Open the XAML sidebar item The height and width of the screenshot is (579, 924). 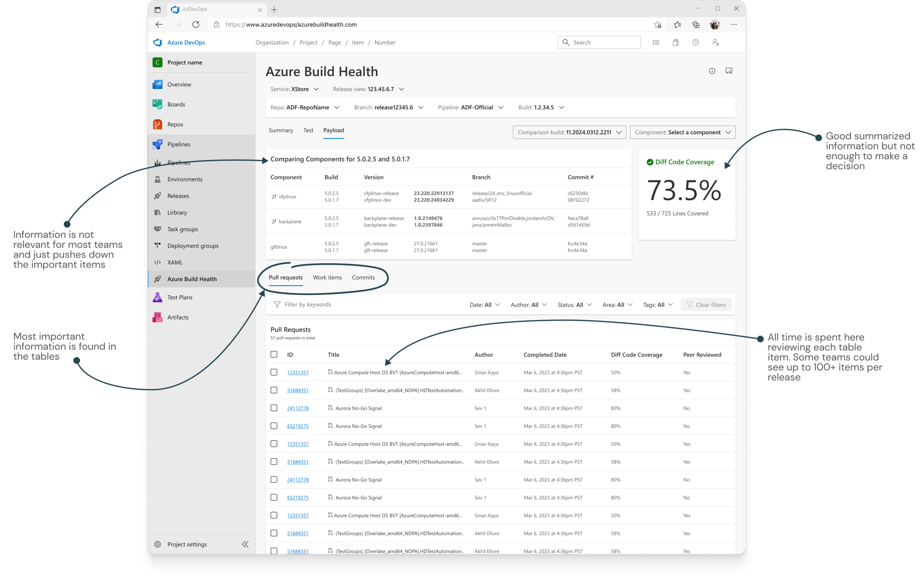[174, 262]
